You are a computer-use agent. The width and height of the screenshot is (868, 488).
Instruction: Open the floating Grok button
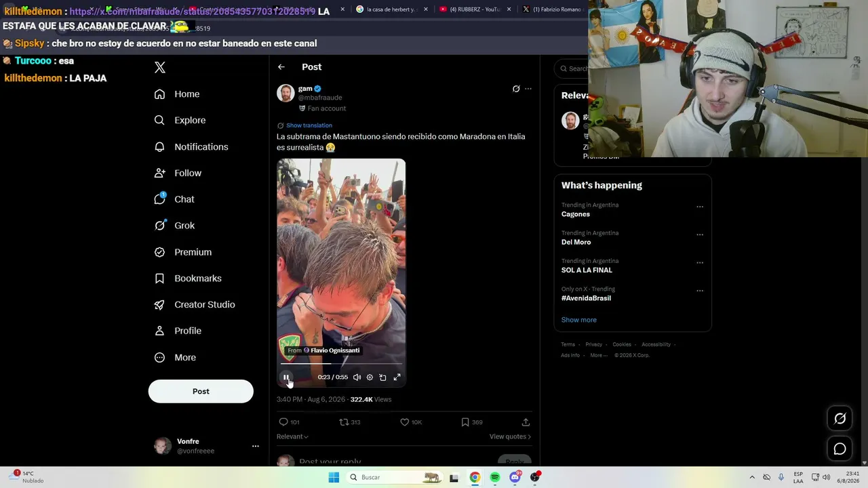point(840,419)
